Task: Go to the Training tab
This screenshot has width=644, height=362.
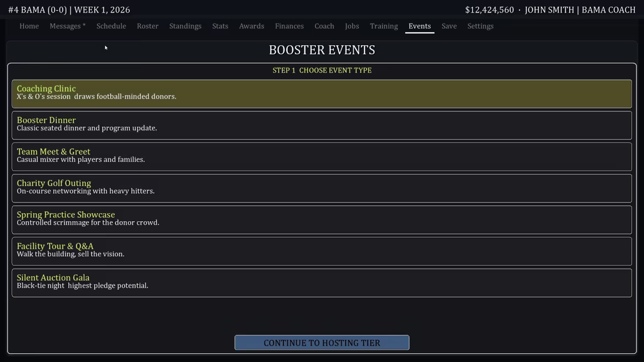Action: [x=384, y=26]
